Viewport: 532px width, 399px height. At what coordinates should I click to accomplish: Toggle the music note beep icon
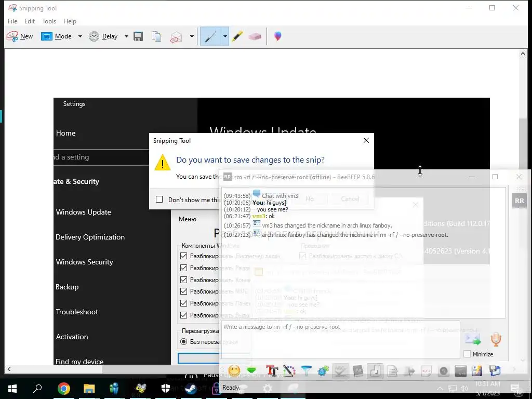[375, 371]
